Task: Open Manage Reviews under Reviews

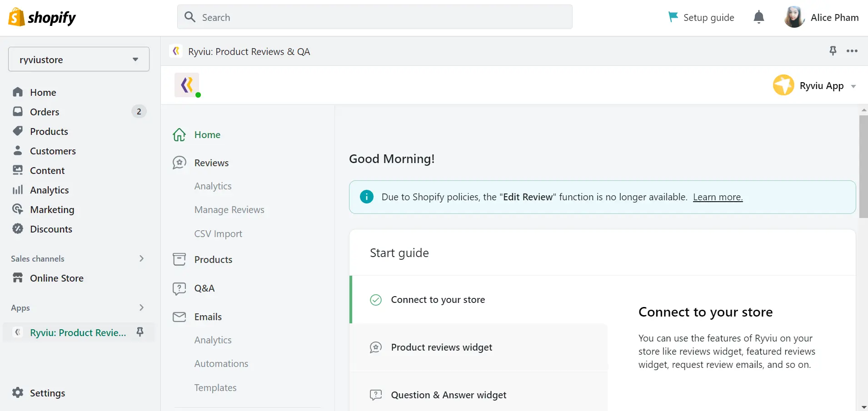Action: (x=229, y=209)
